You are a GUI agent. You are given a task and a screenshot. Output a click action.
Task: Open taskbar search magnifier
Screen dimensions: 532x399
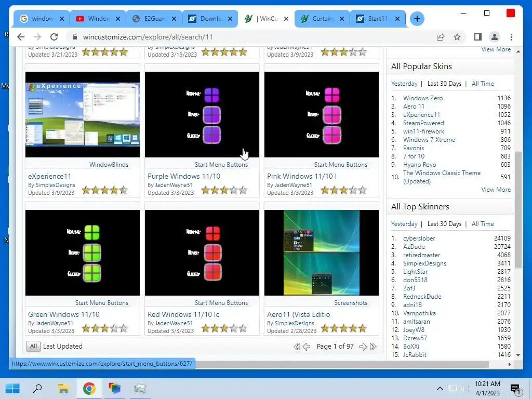tap(37, 388)
